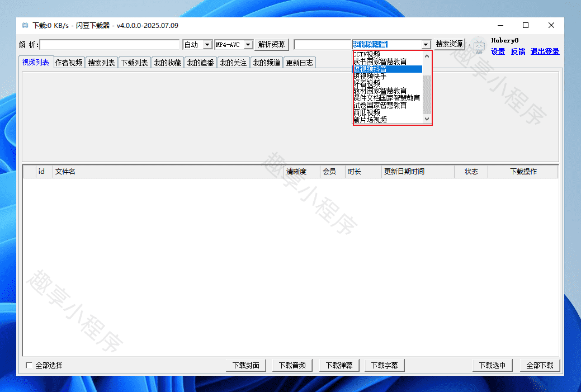Click the Hubery8 user avatar icon
Screen dimensions: 581x392
click(x=479, y=45)
